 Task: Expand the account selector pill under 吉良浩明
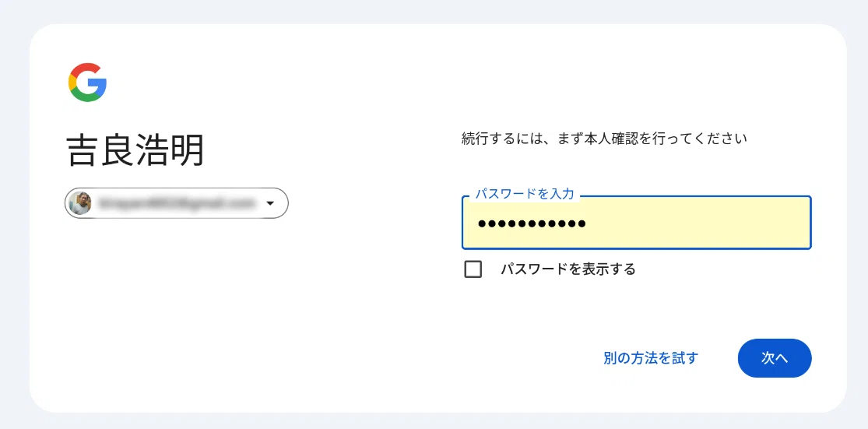coord(177,203)
